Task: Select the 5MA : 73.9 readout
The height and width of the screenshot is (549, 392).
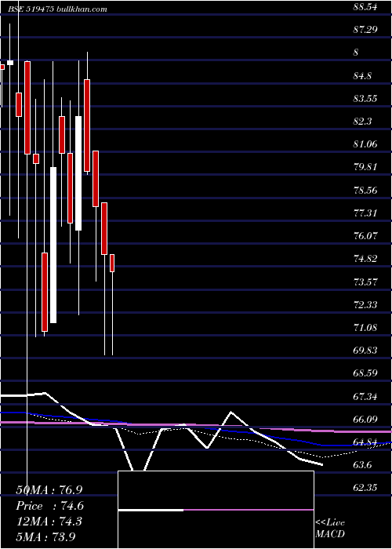Action: tap(45, 536)
